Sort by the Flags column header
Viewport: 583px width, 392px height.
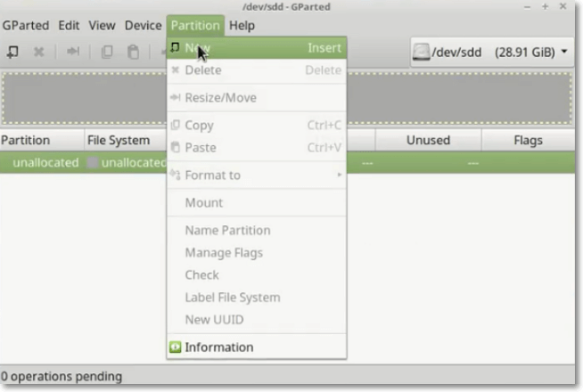(528, 140)
